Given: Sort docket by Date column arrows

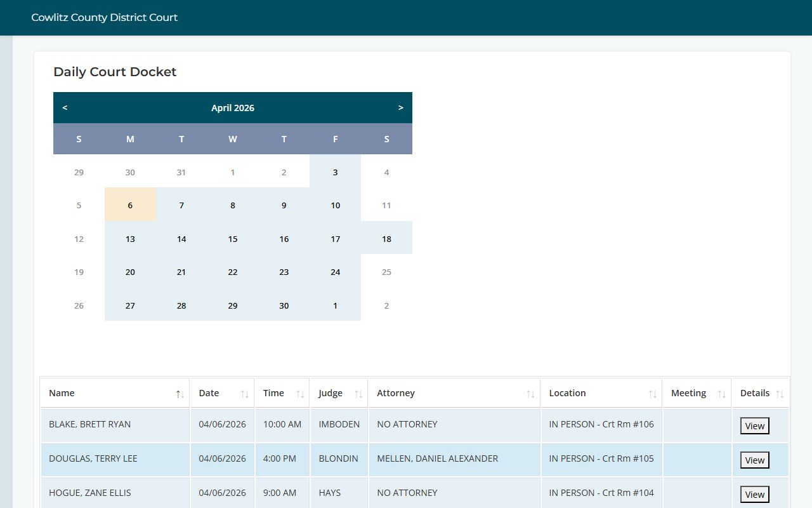Looking at the screenshot, I should [x=244, y=394].
